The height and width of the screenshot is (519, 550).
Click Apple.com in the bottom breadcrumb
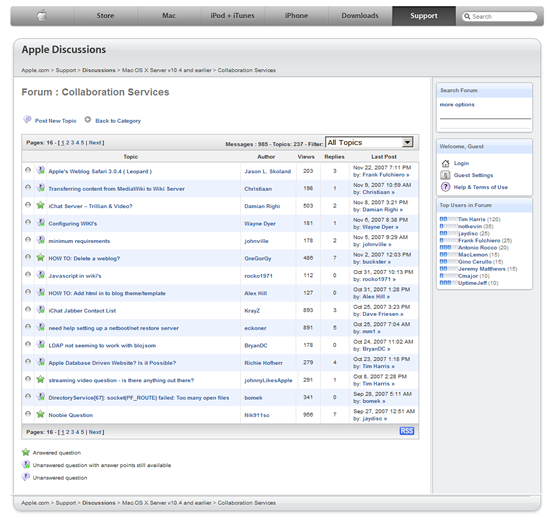coord(35,503)
